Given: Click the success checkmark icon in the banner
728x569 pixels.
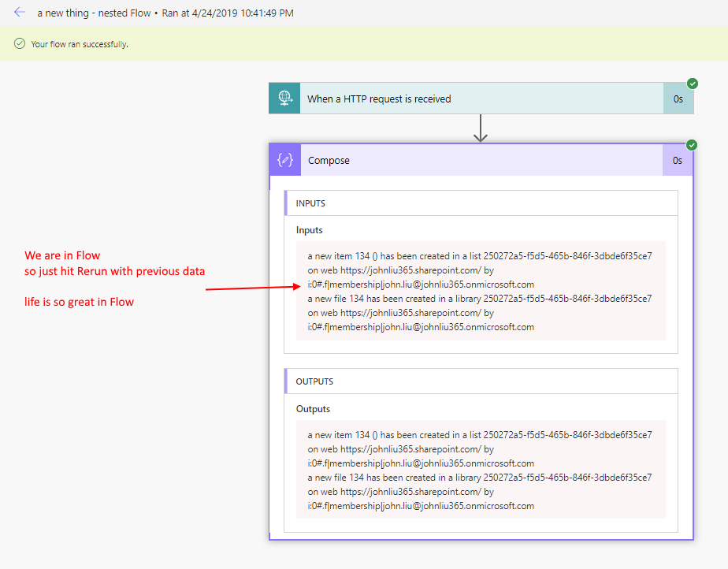Looking at the screenshot, I should pyautogui.click(x=20, y=44).
